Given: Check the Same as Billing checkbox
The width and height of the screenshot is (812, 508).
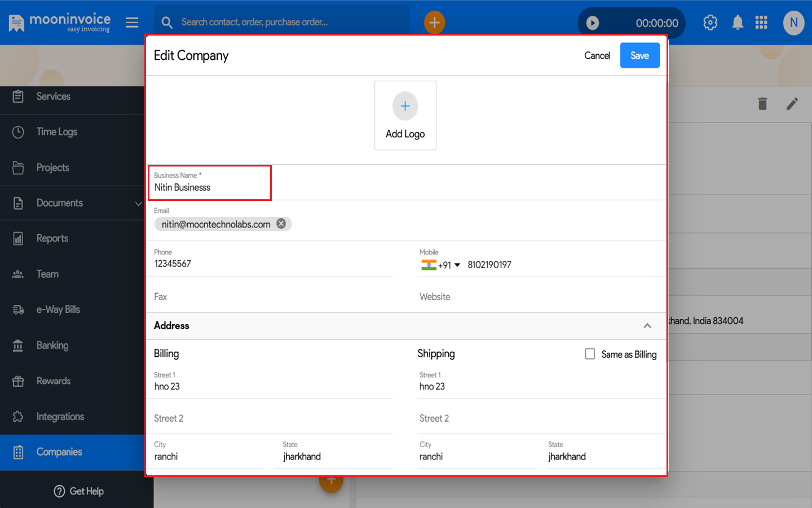Looking at the screenshot, I should (x=590, y=354).
